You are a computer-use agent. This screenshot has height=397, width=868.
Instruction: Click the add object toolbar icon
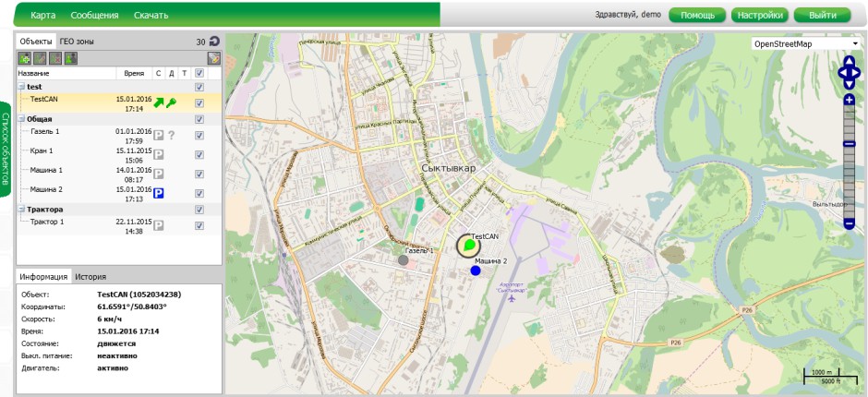pos(24,58)
